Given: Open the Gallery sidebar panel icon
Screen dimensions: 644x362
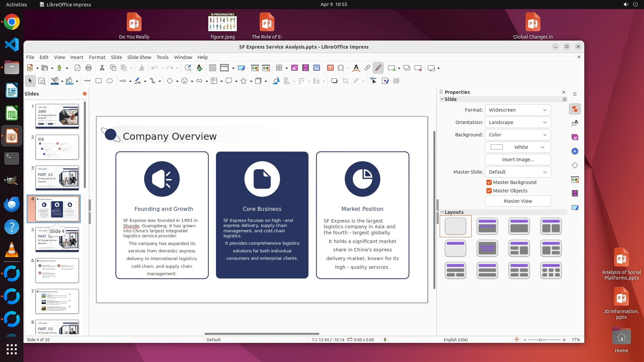Looking at the screenshot, I should [x=575, y=137].
